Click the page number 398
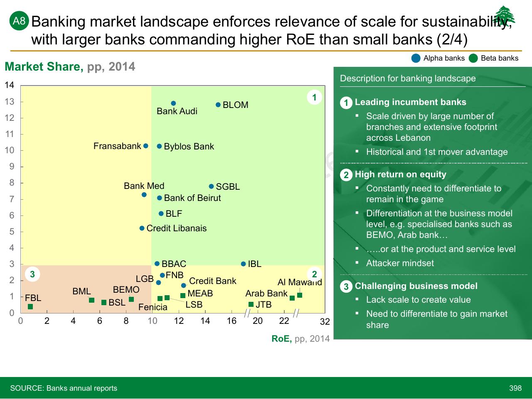Screen dimensions: 532x399 click(515, 388)
